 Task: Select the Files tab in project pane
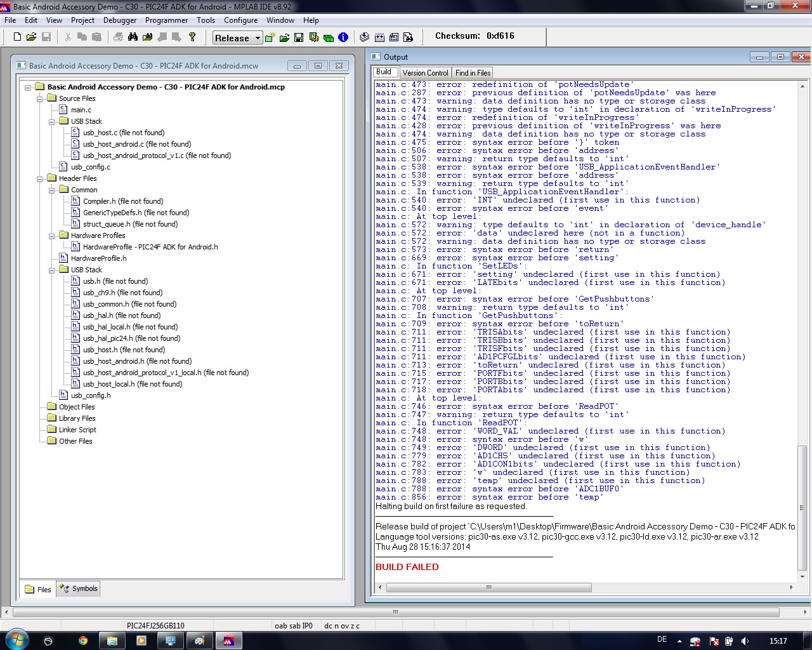[x=38, y=590]
